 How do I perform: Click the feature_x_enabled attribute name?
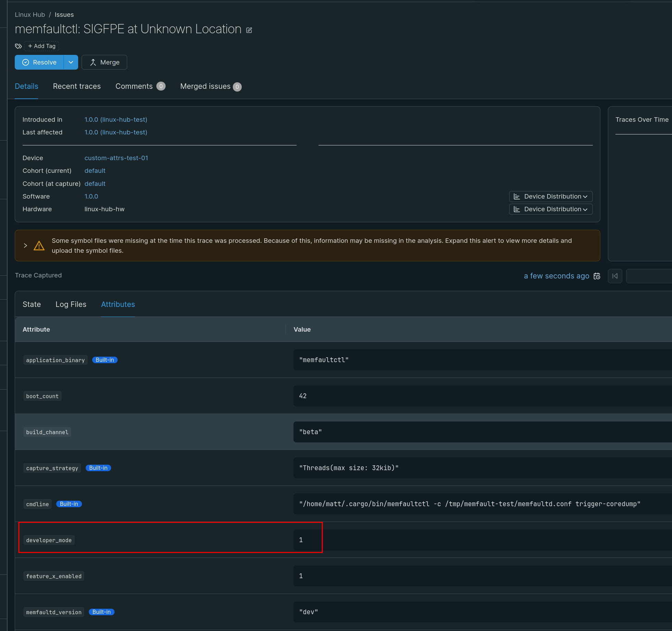pyautogui.click(x=54, y=576)
